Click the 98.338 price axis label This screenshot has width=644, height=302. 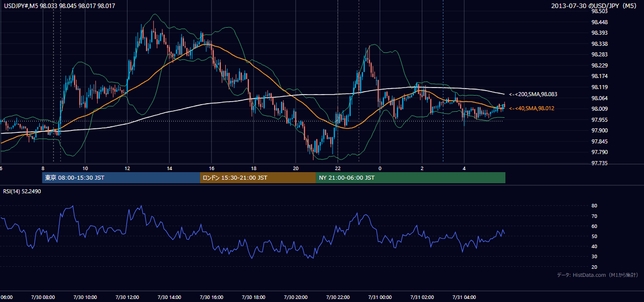pyautogui.click(x=599, y=44)
